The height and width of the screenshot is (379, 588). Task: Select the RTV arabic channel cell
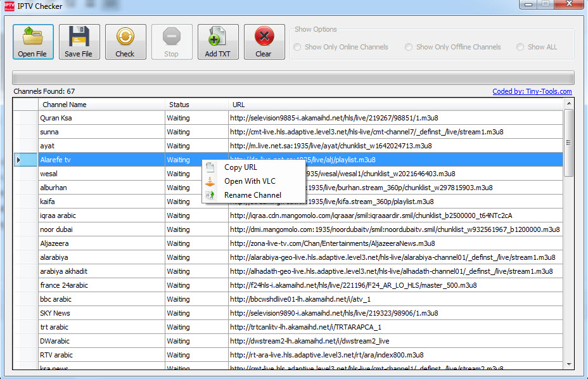[101, 355]
